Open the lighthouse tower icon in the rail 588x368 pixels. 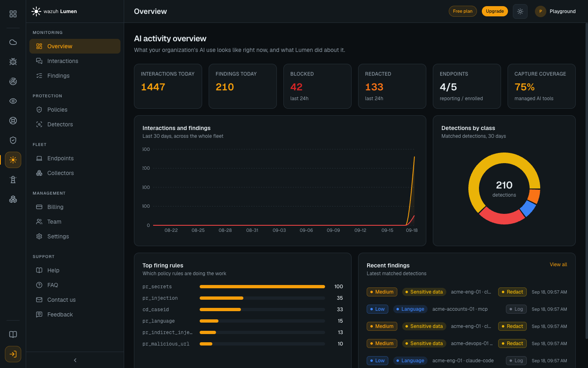(13, 180)
